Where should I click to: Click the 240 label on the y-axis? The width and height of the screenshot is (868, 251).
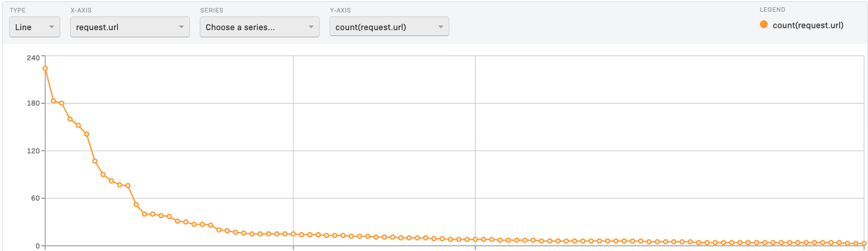[x=33, y=57]
